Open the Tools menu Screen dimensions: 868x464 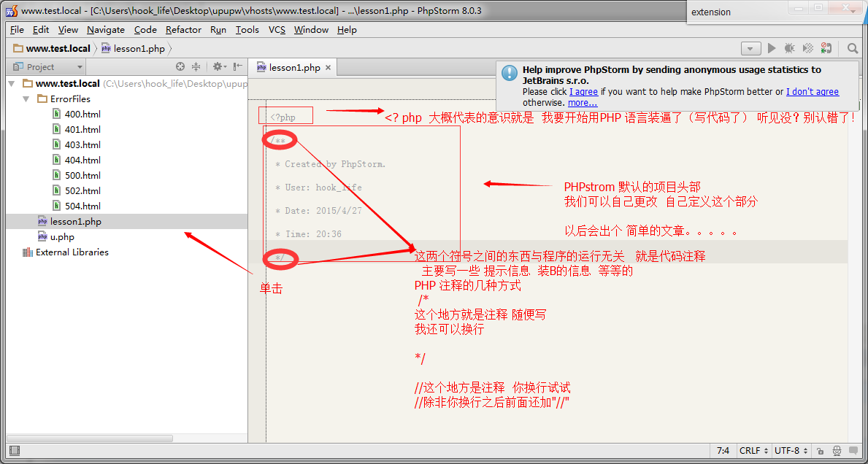[247, 30]
